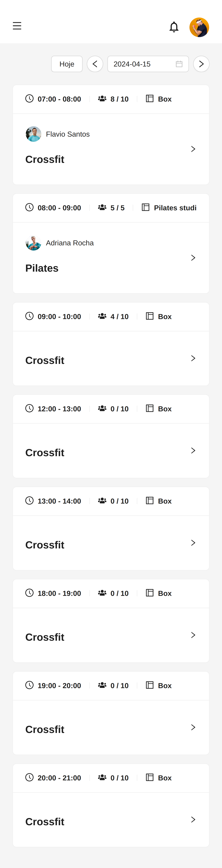Click the Hoje button
The height and width of the screenshot is (868, 222).
pos(67,64)
